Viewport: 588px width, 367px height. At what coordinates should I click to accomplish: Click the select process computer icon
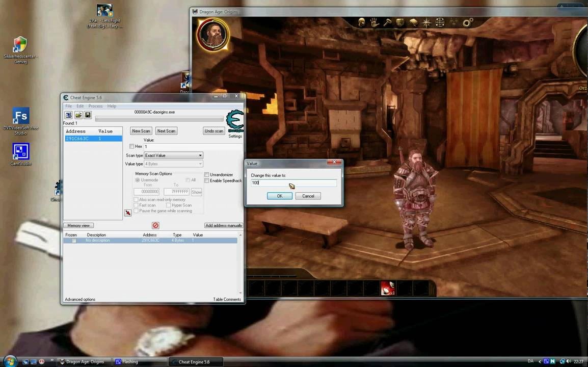[x=68, y=115]
